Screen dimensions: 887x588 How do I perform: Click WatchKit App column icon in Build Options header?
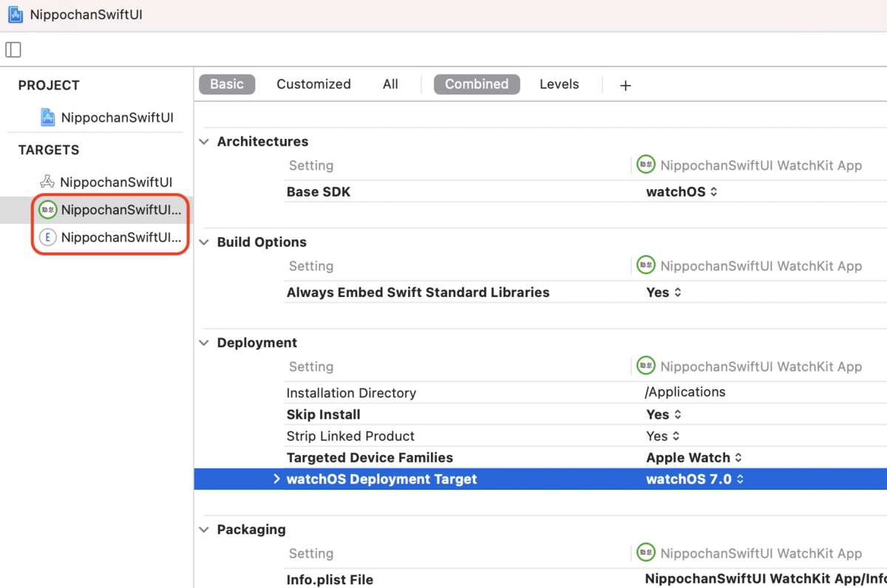pos(646,265)
